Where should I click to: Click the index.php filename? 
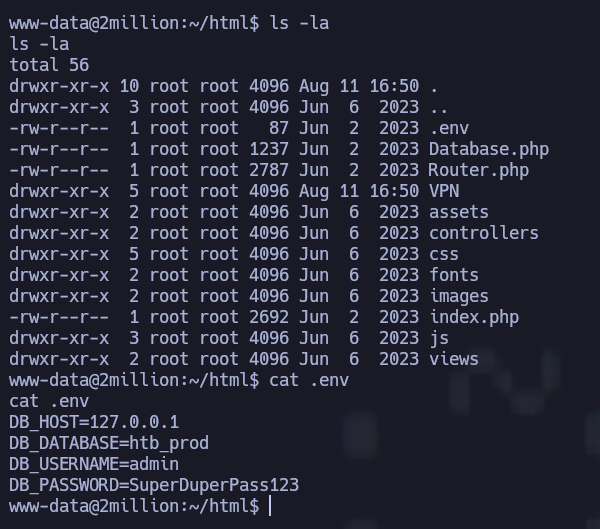[x=473, y=317]
